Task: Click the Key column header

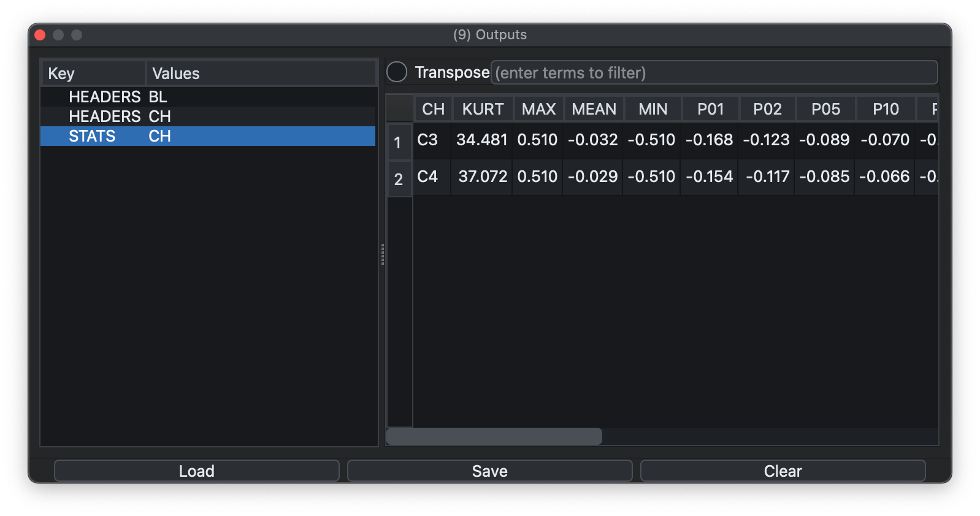Action: (x=93, y=74)
